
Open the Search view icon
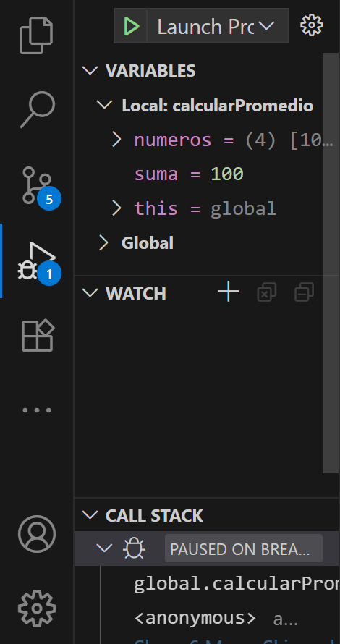(x=38, y=110)
